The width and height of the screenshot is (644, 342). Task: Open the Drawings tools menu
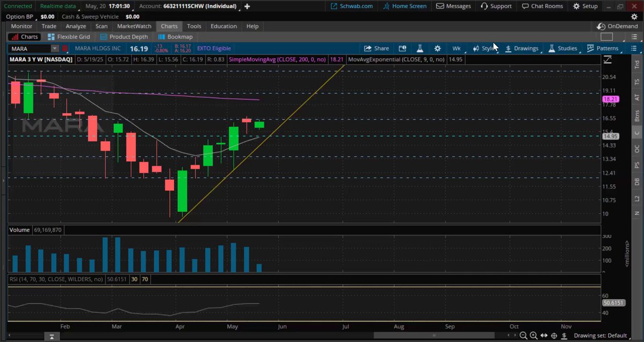point(522,48)
